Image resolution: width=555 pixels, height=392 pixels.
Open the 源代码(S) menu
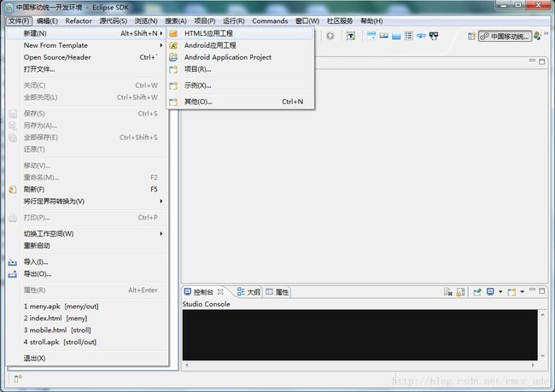(114, 20)
